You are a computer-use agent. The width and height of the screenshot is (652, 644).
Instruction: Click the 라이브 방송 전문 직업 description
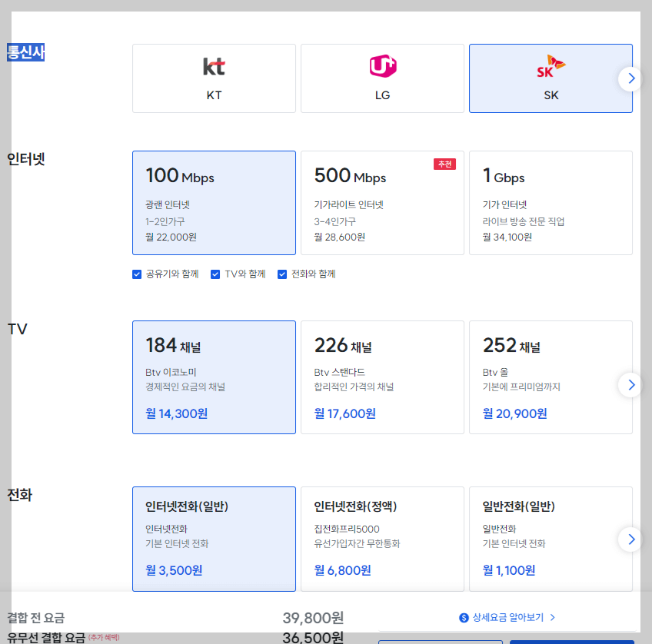click(x=524, y=221)
